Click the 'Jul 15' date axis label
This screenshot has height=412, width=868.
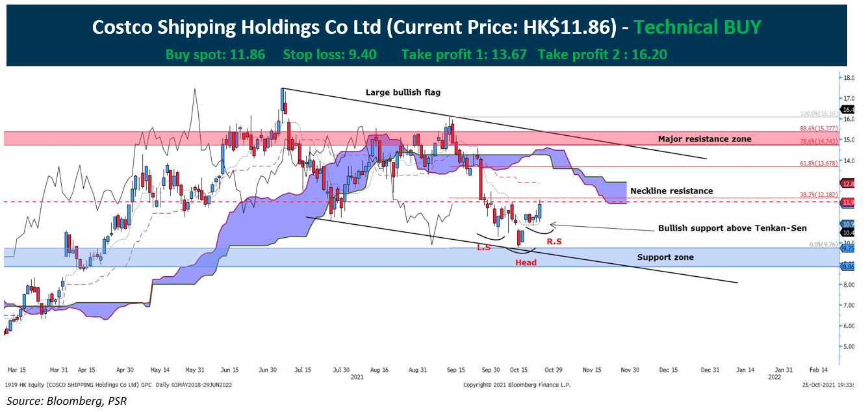click(303, 369)
